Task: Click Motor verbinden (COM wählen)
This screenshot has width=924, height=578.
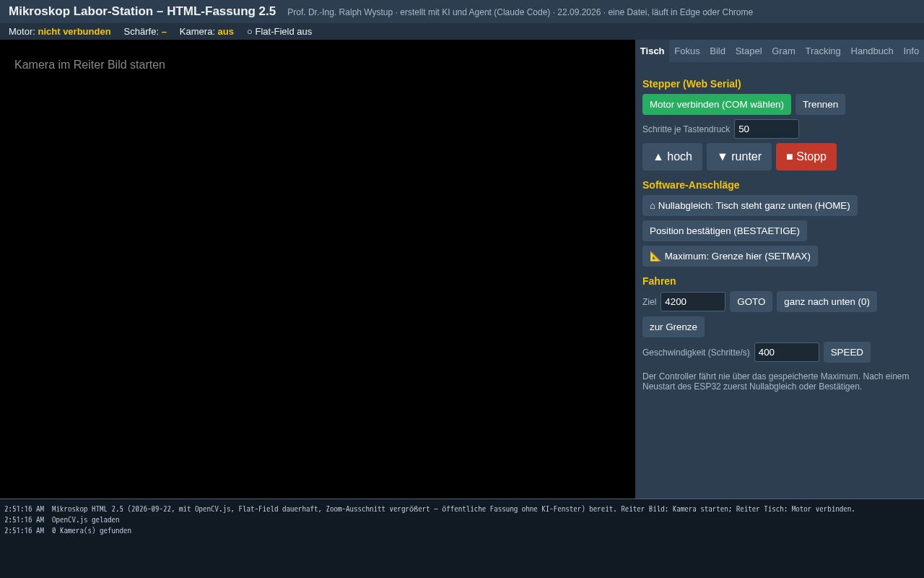Action: [x=717, y=104]
